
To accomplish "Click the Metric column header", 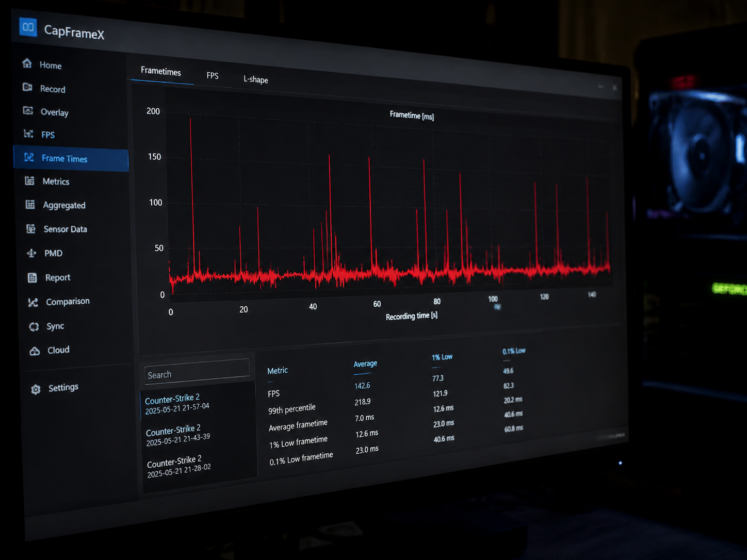I will [278, 371].
